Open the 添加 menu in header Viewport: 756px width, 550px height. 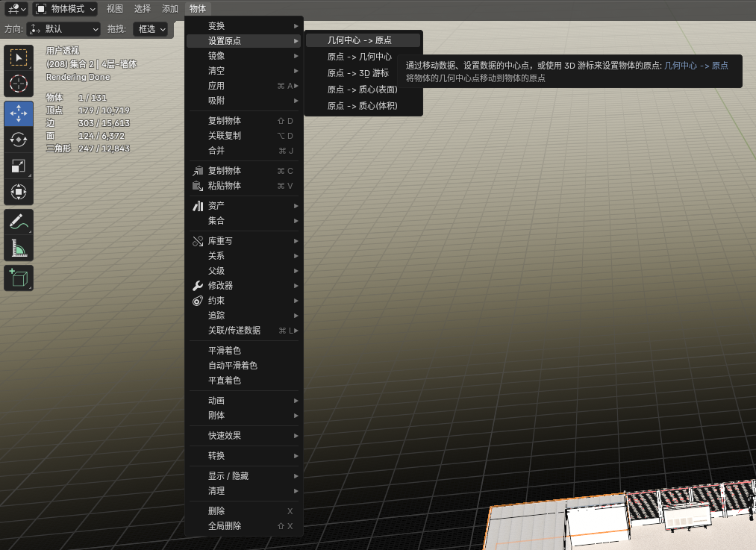(x=170, y=9)
